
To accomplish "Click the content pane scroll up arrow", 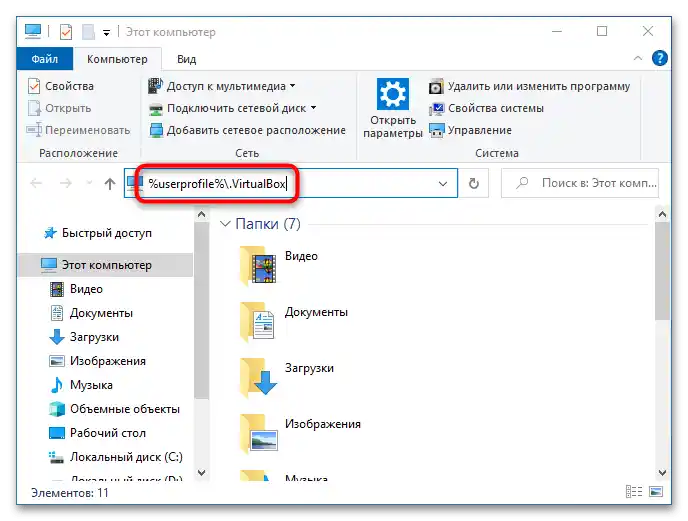I will [x=663, y=215].
